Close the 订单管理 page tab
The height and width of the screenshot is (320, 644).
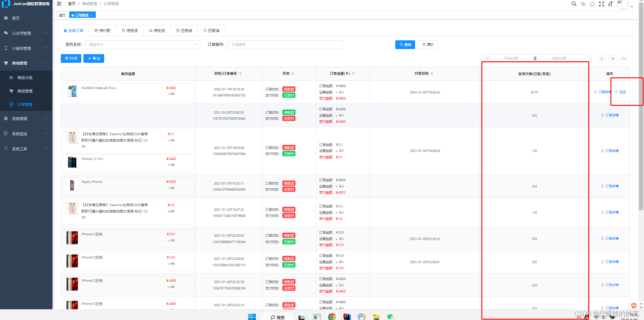(x=91, y=15)
